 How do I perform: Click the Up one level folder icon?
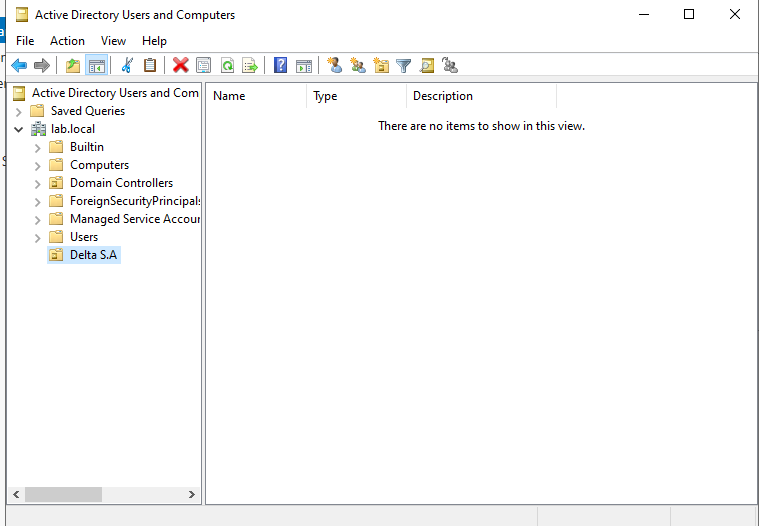pyautogui.click(x=72, y=66)
